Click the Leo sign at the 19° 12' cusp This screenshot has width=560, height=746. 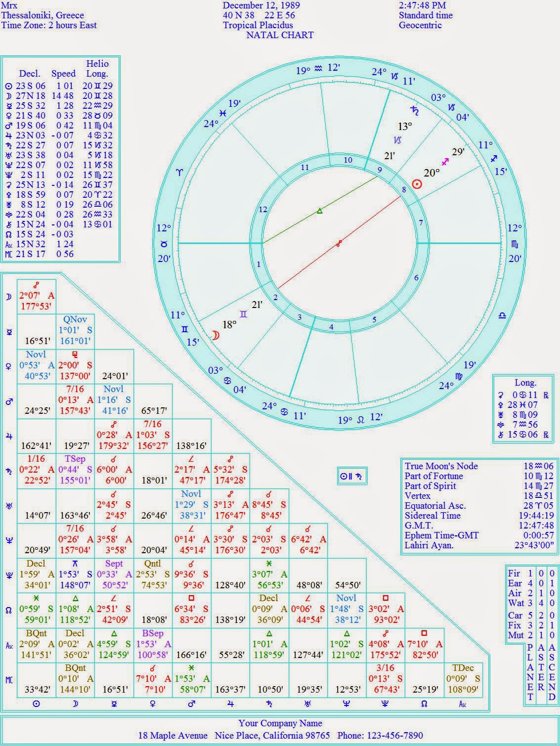(360, 420)
